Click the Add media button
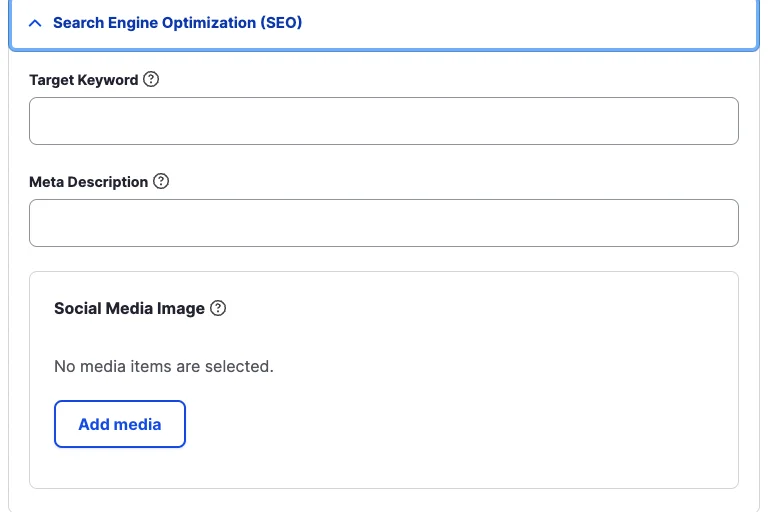Viewport: 768px width, 512px height. (120, 424)
